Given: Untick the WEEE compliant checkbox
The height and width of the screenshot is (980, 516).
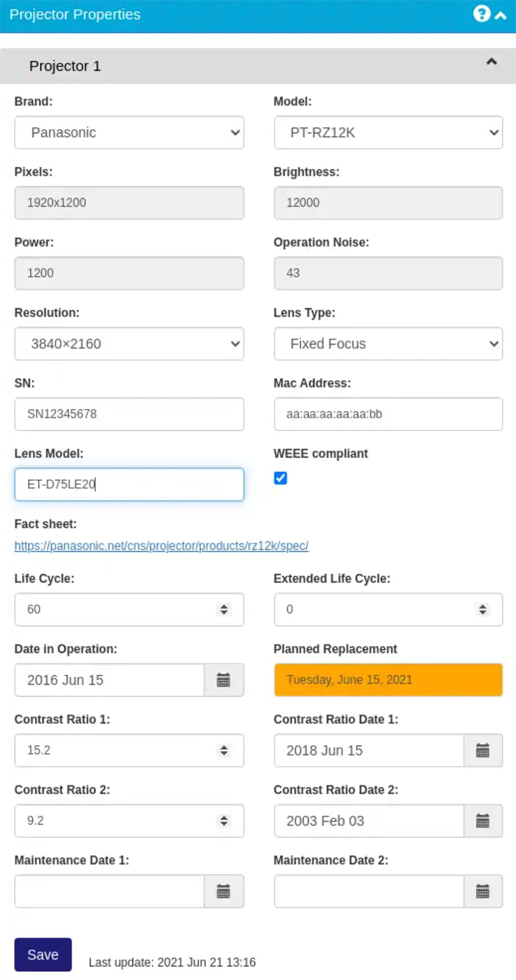Looking at the screenshot, I should tap(280, 478).
